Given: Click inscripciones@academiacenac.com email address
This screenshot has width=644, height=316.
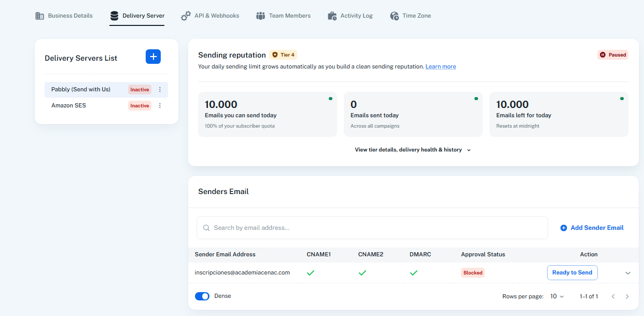Looking at the screenshot, I should (242, 272).
